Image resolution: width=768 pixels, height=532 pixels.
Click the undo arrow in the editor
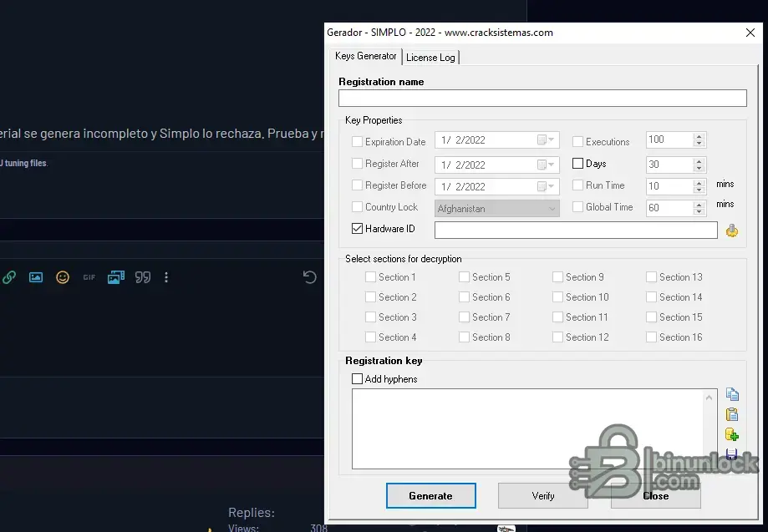pyautogui.click(x=309, y=277)
